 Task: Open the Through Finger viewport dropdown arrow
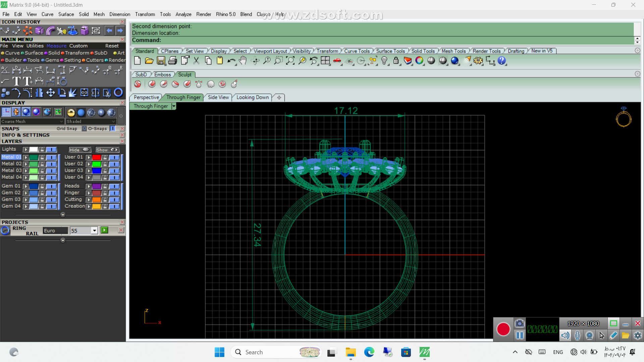pos(173,106)
